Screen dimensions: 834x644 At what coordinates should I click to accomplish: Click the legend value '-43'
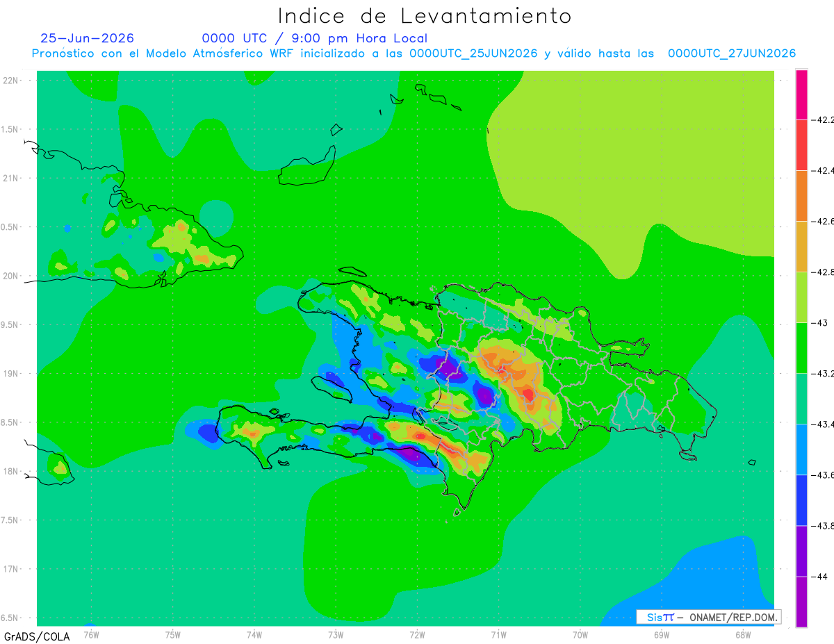[x=821, y=322]
